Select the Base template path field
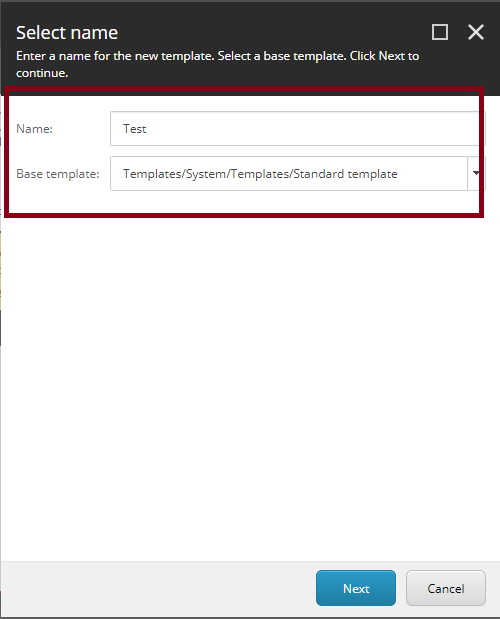The image size is (500, 619). click(289, 174)
